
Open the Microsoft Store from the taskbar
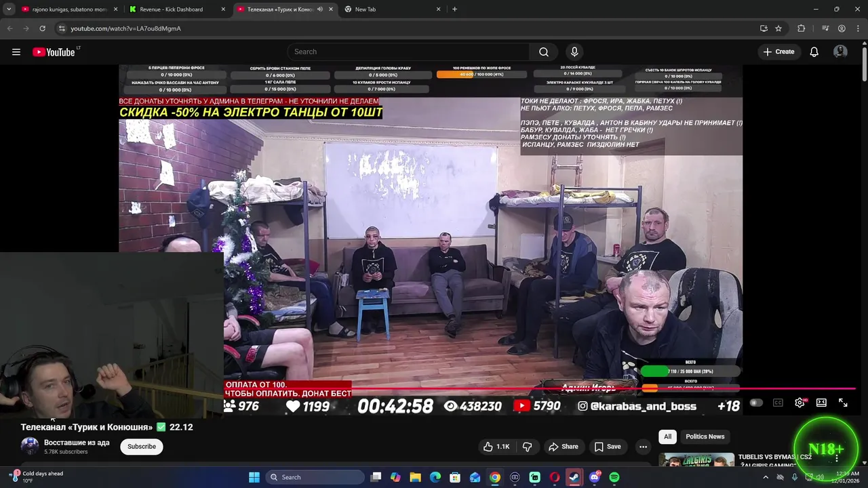pos(455,477)
